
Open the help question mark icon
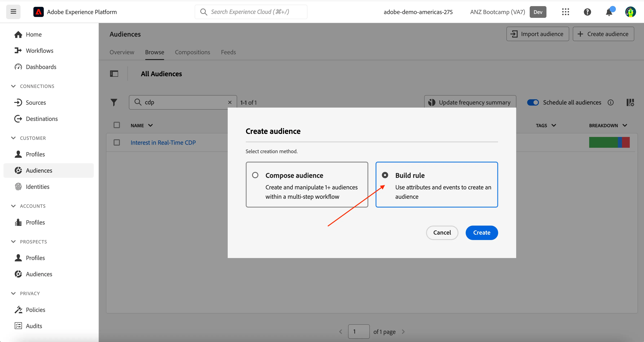pyautogui.click(x=587, y=12)
